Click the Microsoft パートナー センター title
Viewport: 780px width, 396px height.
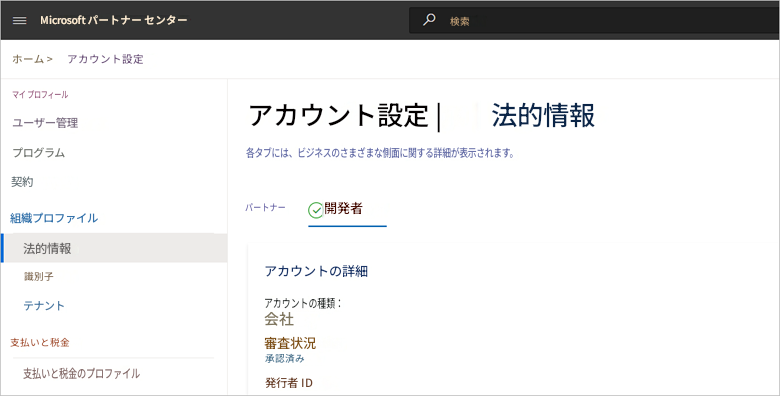point(114,20)
